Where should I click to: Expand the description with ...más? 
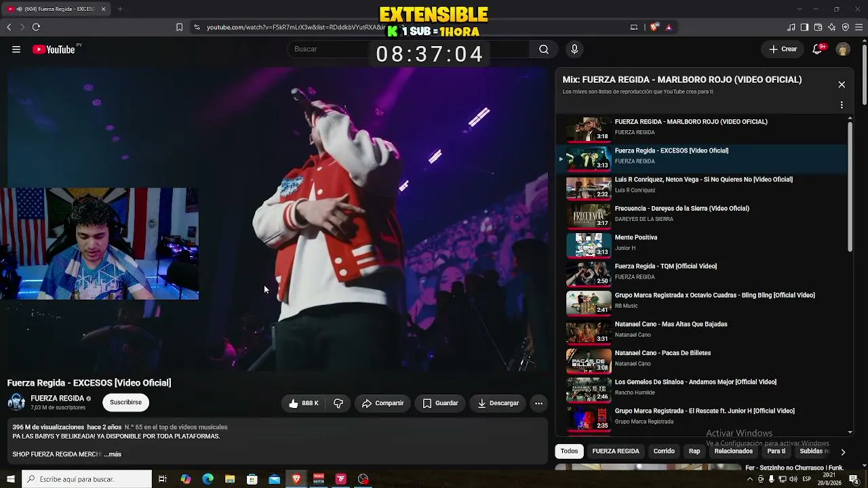click(113, 454)
